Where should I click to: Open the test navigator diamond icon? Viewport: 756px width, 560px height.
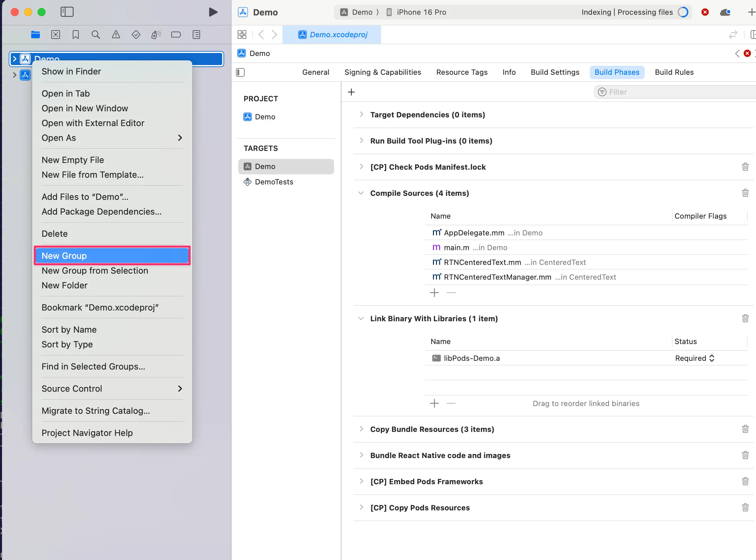point(136,35)
